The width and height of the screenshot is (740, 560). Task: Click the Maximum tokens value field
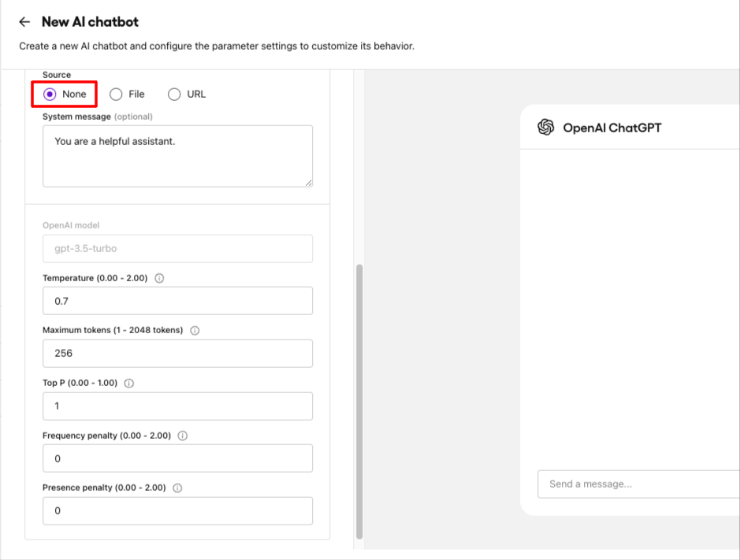(177, 353)
